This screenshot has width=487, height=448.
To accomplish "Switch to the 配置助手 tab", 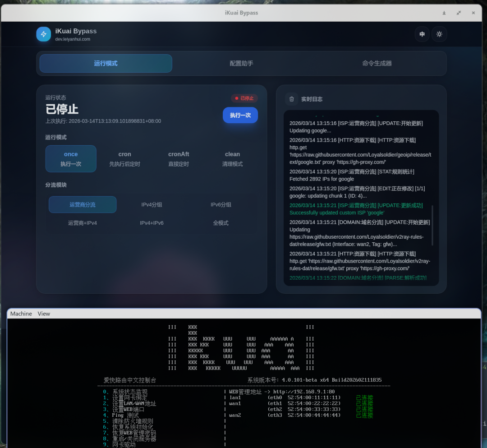I will (241, 63).
